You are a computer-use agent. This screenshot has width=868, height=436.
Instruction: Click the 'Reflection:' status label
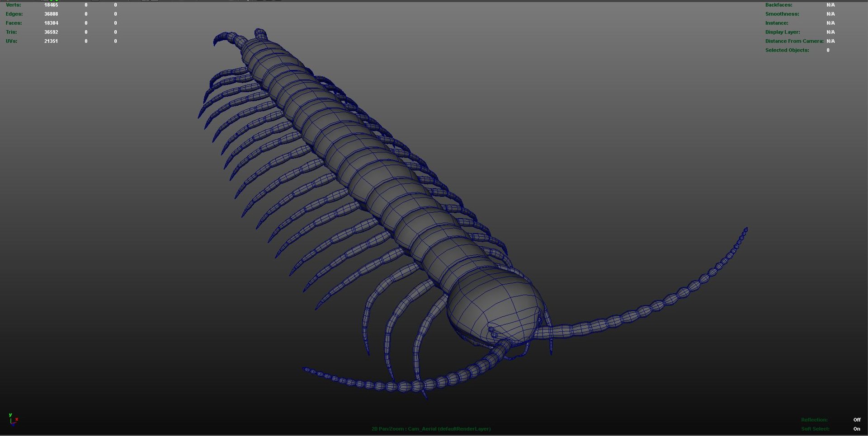[x=814, y=420]
